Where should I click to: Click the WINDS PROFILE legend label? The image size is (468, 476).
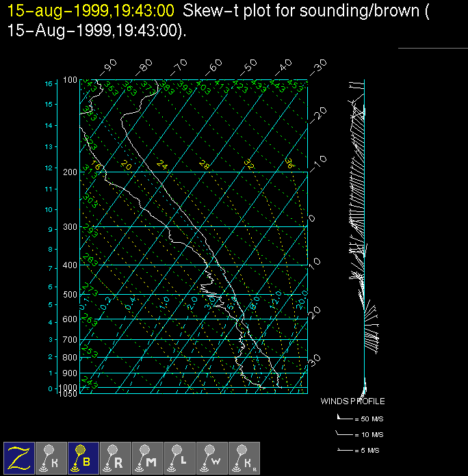352,401
